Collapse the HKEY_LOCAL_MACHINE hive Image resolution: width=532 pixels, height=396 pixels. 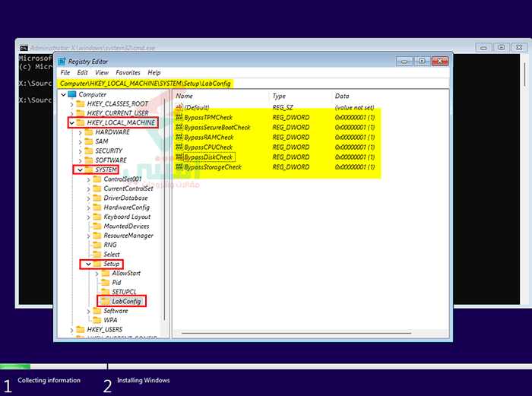72,123
